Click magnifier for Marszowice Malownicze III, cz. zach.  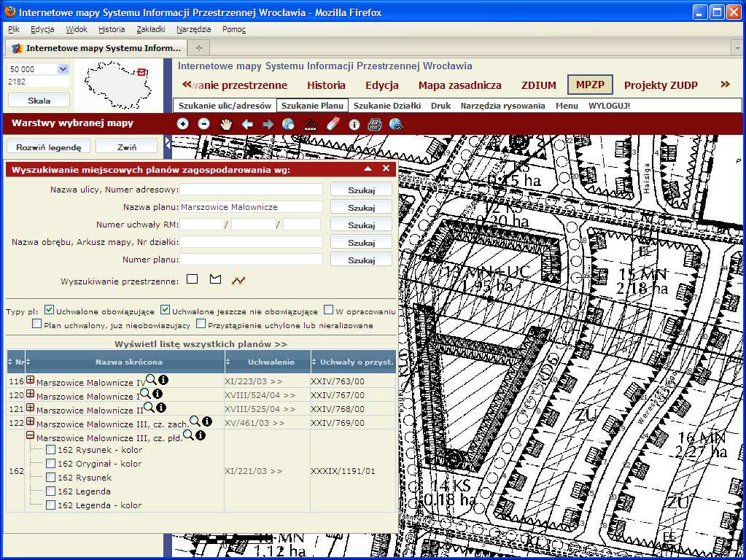click(x=195, y=421)
